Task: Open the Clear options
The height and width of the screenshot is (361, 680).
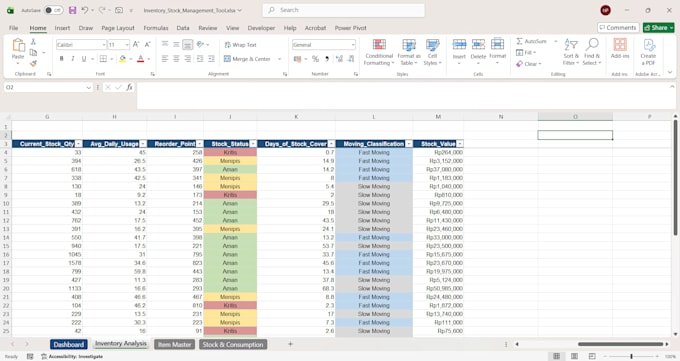Action: point(529,64)
